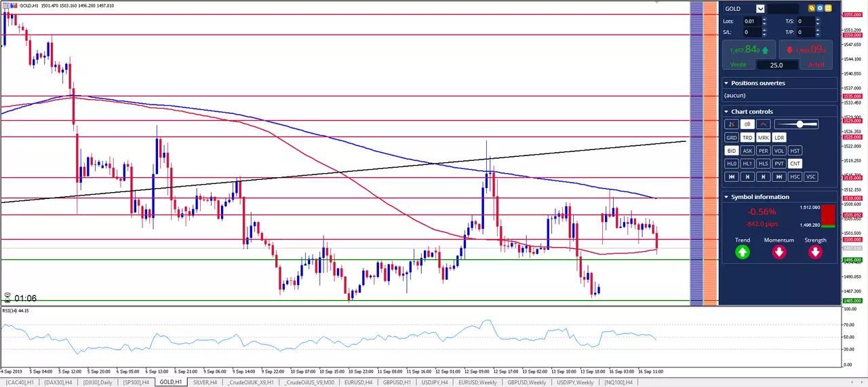This screenshot has width=868, height=387.
Task: Click the green Trend up arrow indicator
Action: (x=743, y=252)
